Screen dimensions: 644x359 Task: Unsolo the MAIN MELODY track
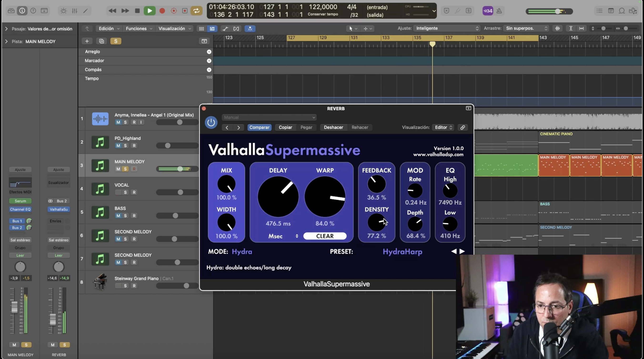click(x=125, y=169)
